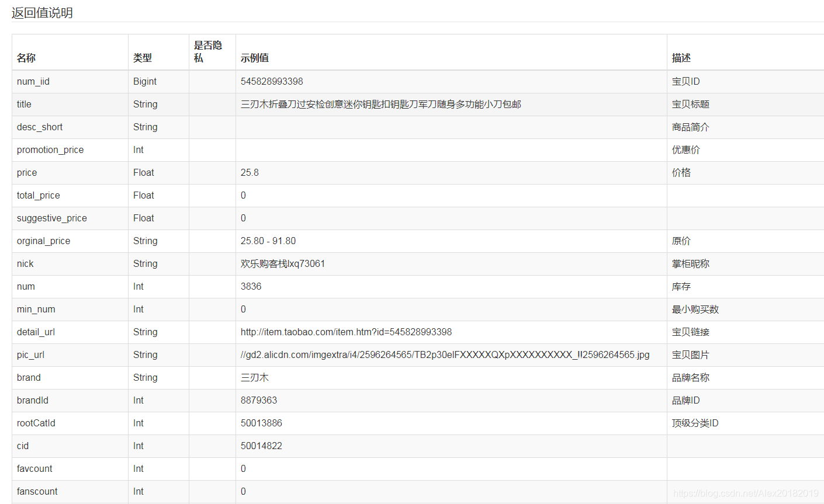Click the 'desc_short' name cell
The height and width of the screenshot is (504, 824).
coord(40,127)
